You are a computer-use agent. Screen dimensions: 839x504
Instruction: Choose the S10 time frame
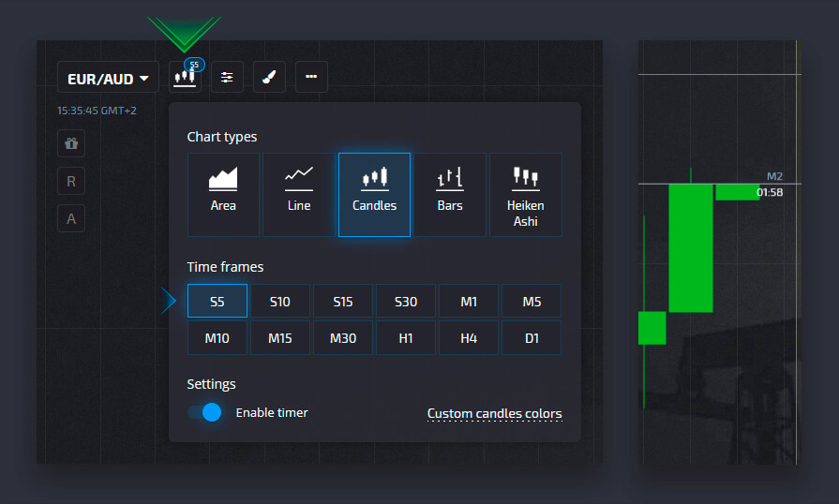tap(280, 302)
